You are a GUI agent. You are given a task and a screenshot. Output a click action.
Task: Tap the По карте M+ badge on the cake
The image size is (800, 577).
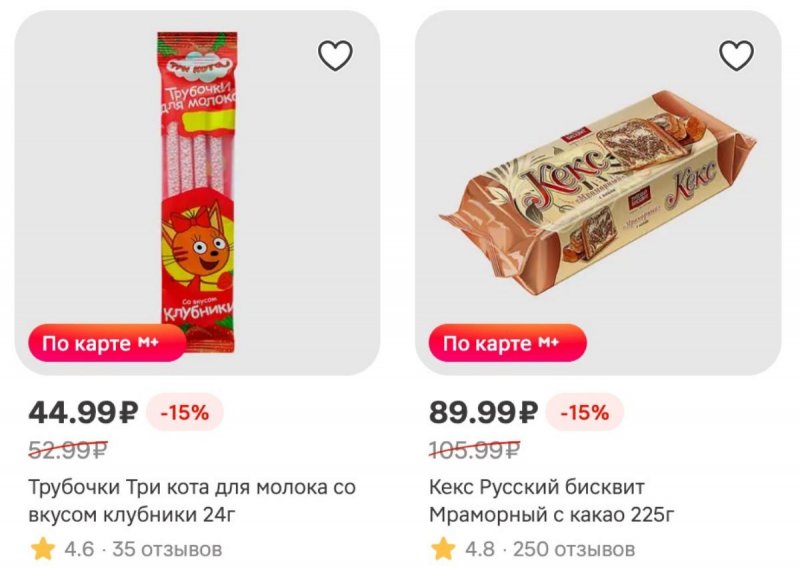[508, 343]
